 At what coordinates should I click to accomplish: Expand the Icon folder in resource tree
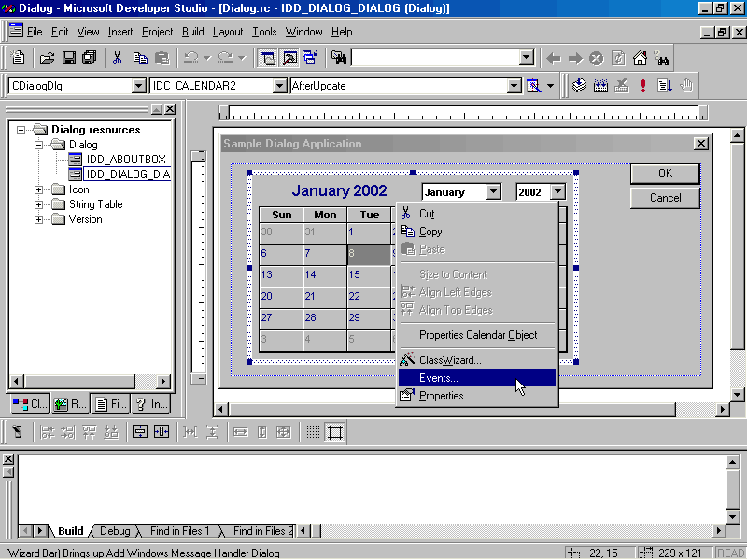click(x=38, y=189)
